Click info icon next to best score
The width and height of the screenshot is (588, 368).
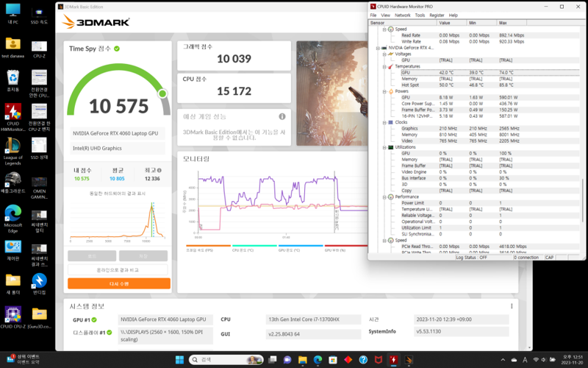(x=159, y=170)
